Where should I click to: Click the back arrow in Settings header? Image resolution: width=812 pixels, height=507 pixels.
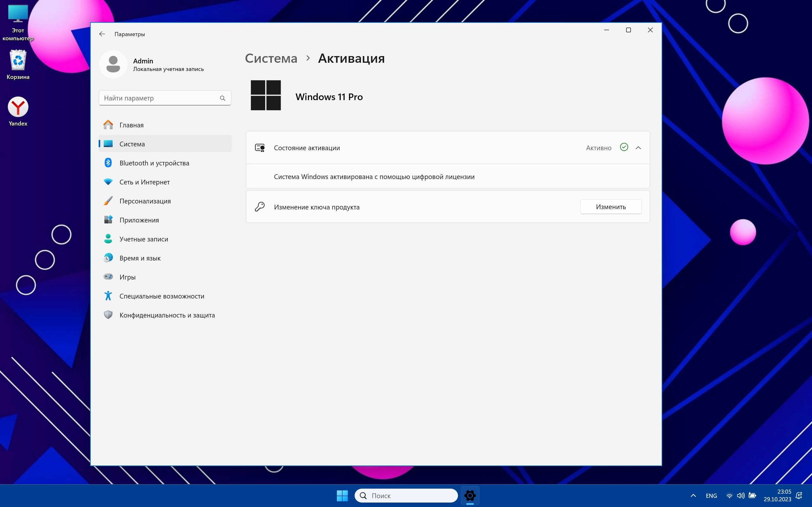[x=102, y=34]
